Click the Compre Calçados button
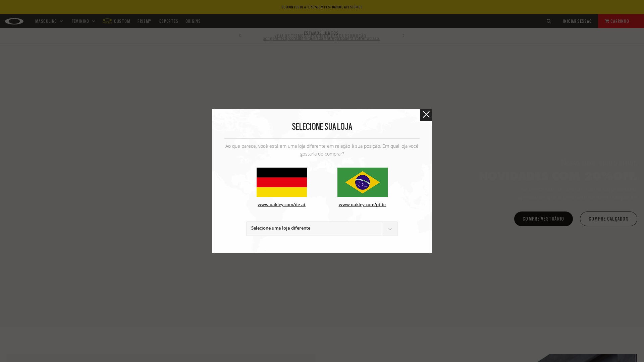 (608, 219)
